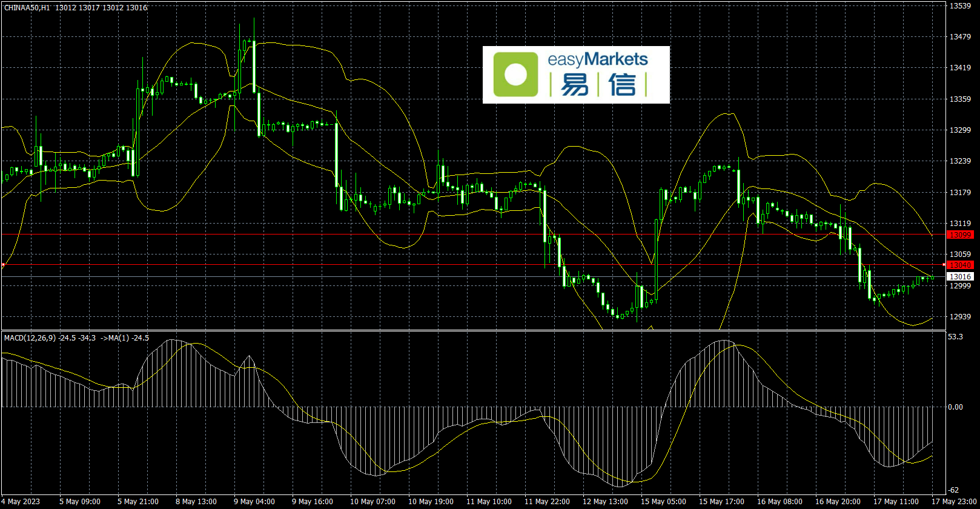Click the 13479 price axis label

pos(960,37)
